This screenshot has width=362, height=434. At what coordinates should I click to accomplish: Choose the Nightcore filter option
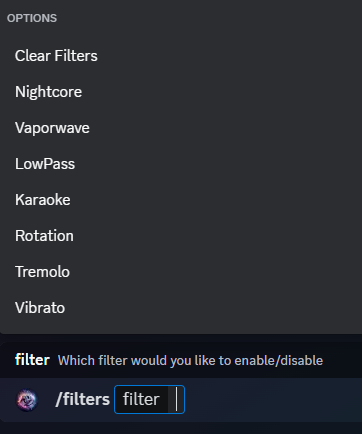pos(49,92)
